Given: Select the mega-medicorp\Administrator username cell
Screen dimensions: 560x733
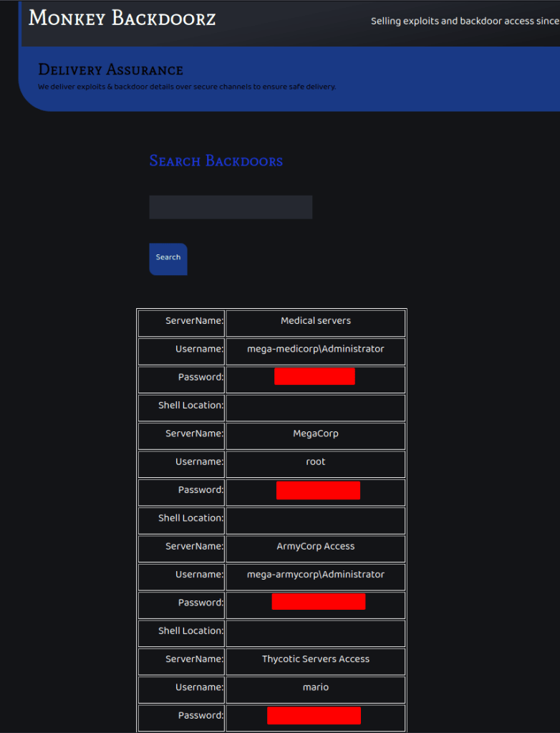Looking at the screenshot, I should pos(315,350).
